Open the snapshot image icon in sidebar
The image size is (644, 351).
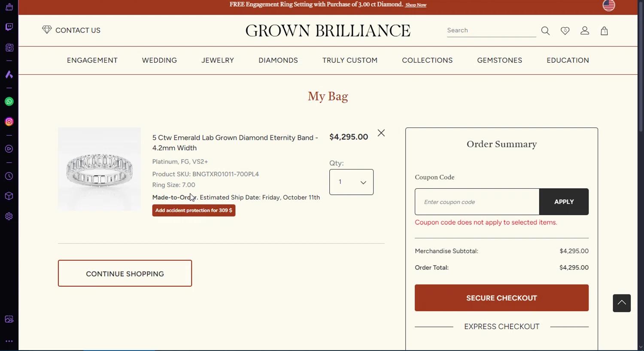pos(9,319)
